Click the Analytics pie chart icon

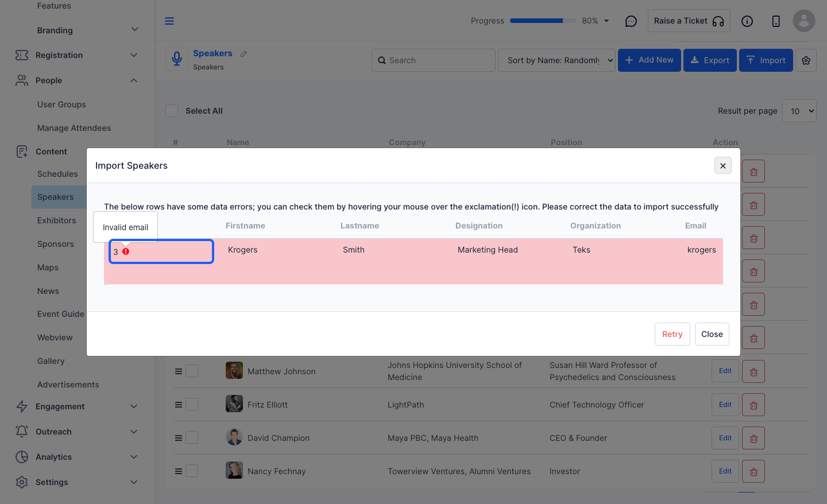(22, 457)
